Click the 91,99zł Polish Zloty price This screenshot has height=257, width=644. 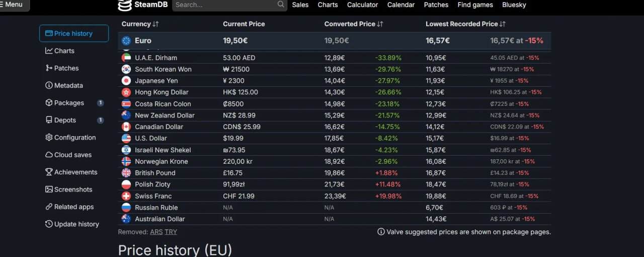coord(234,184)
